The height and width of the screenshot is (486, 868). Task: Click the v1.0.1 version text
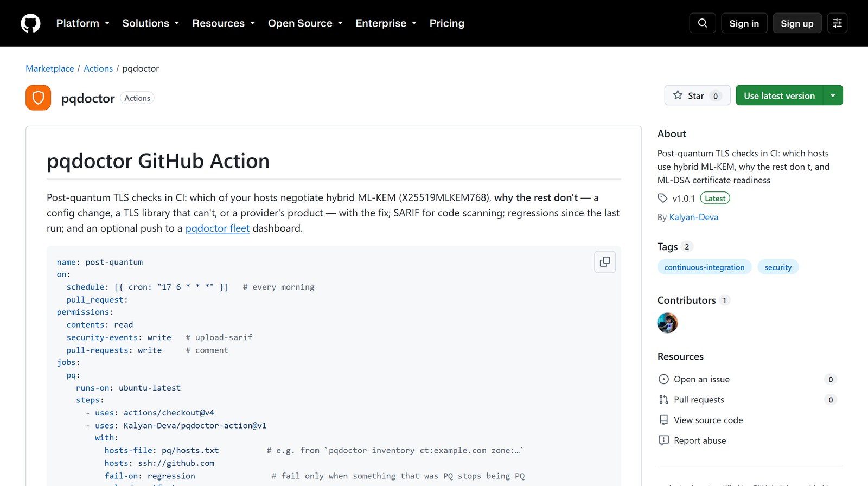click(684, 199)
